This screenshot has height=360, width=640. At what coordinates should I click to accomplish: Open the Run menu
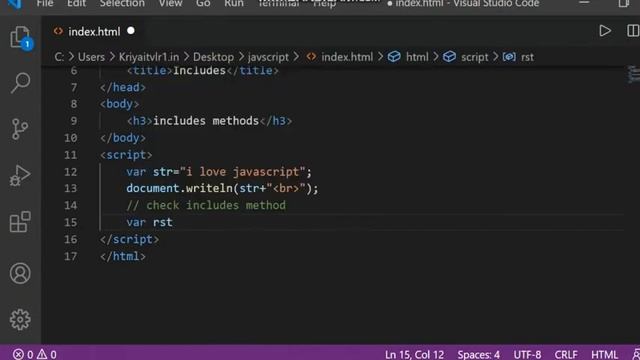(x=233, y=4)
